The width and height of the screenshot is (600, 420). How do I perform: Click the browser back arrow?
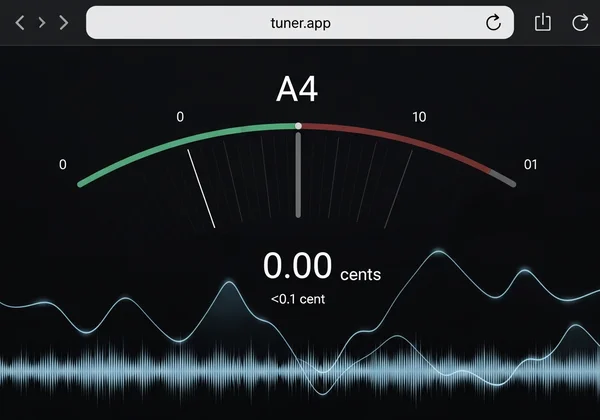[20, 22]
